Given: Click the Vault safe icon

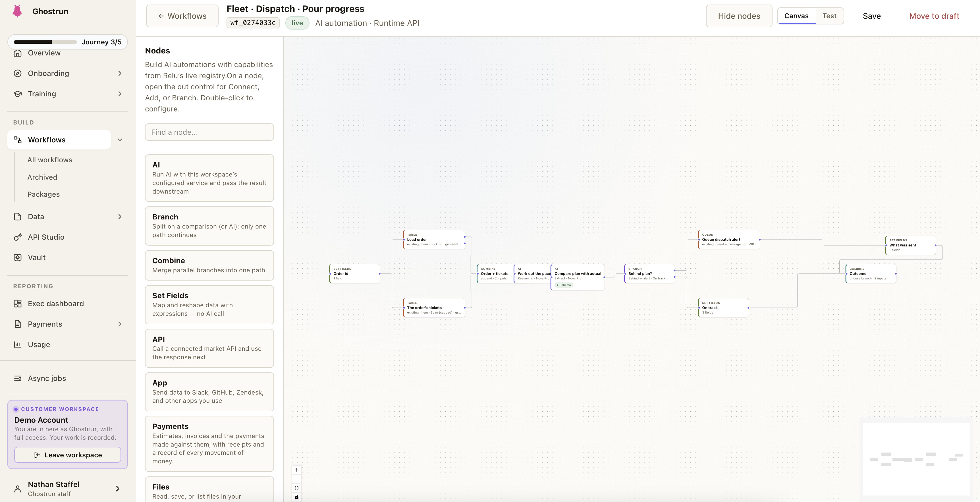Looking at the screenshot, I should point(18,258).
